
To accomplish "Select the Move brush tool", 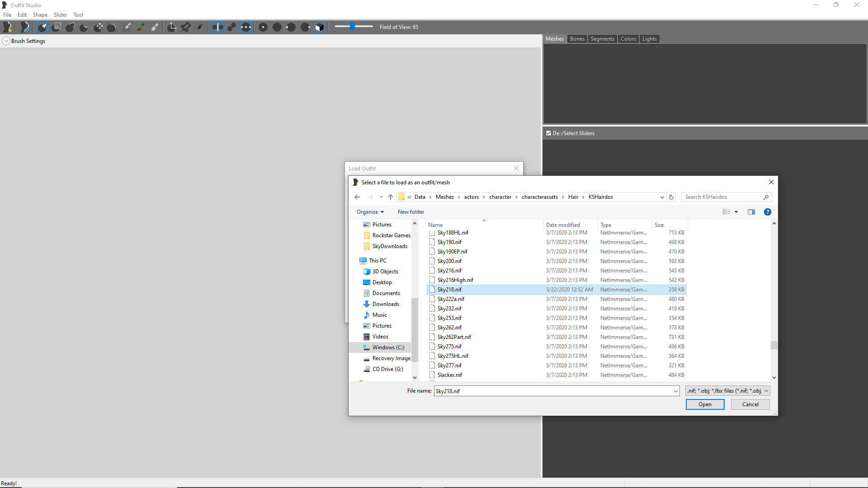I will tap(98, 27).
